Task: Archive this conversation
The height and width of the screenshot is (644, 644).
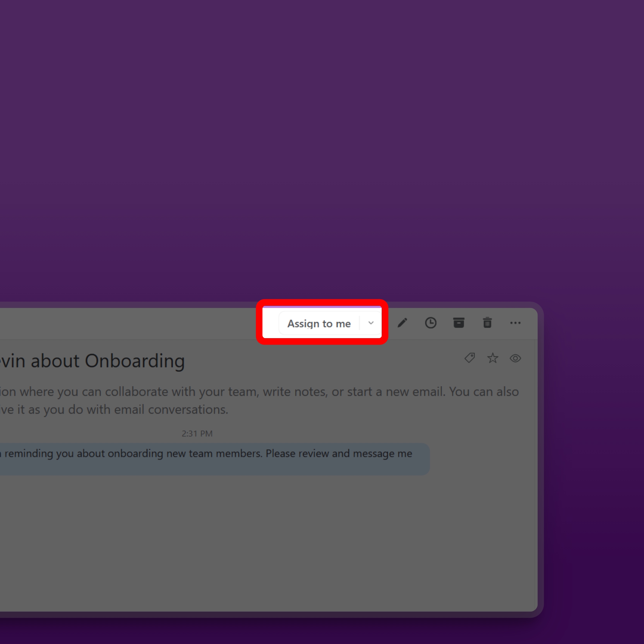Action: coord(459,323)
